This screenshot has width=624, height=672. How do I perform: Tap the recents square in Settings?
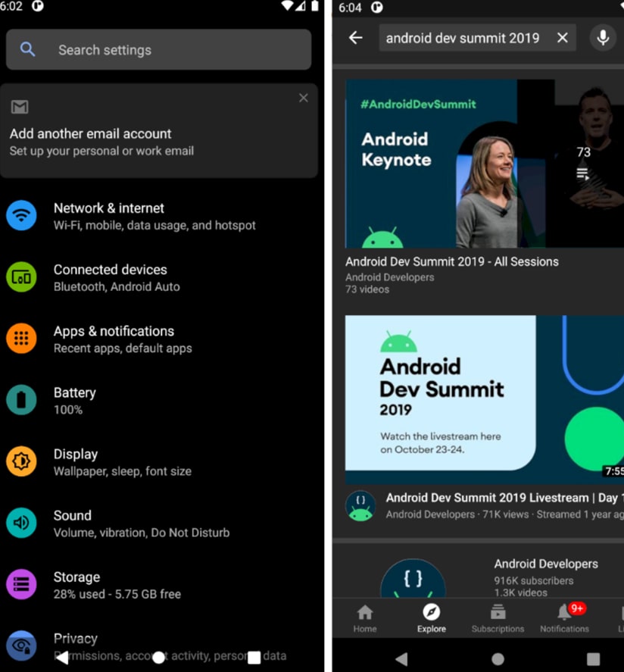click(254, 658)
